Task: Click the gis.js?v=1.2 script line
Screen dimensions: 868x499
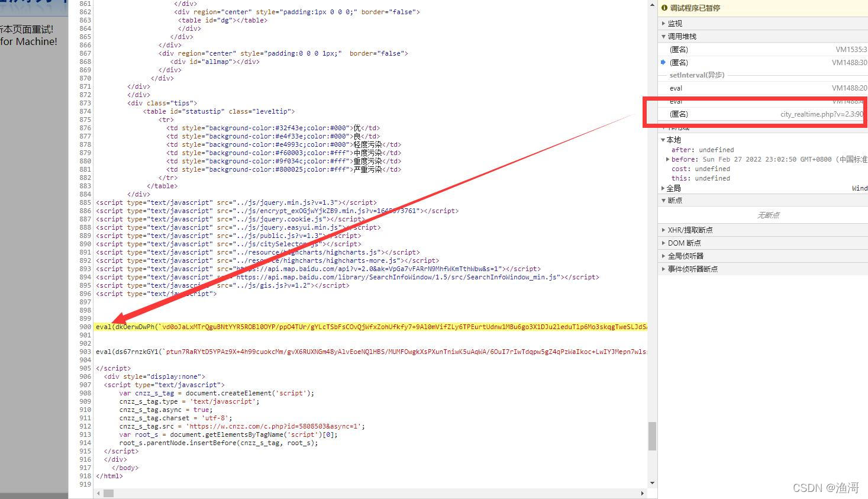Action: [x=222, y=286]
